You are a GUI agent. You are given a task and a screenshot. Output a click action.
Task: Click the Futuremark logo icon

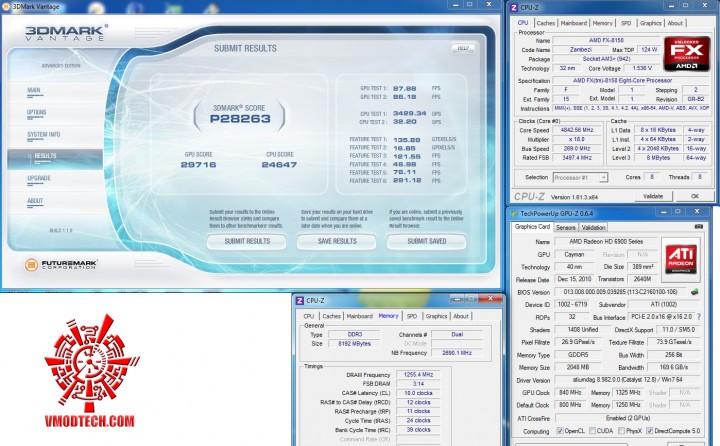[x=31, y=265]
